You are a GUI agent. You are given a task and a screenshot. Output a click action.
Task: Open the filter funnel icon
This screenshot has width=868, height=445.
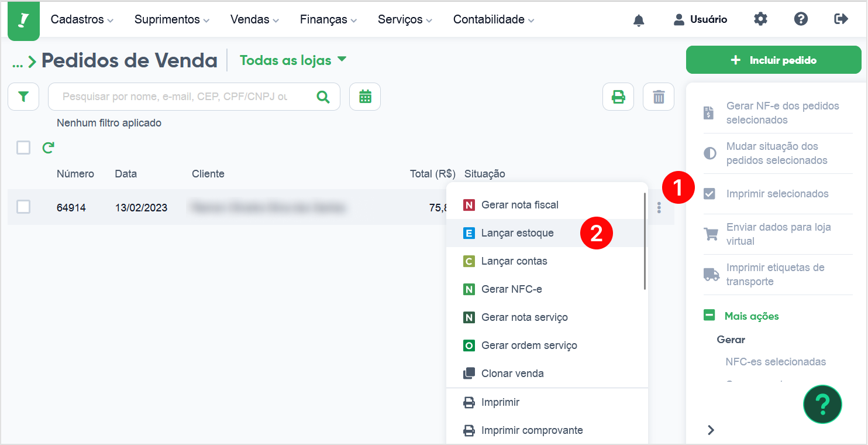[23, 97]
